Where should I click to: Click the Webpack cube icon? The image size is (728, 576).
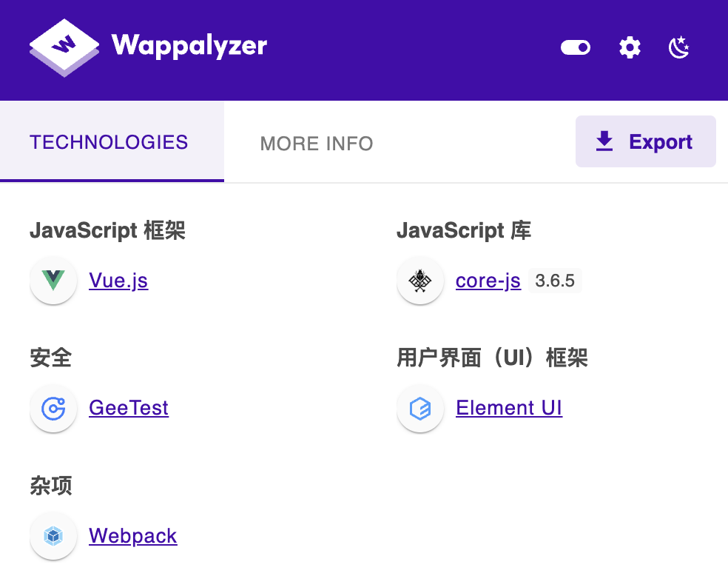pos(53,536)
